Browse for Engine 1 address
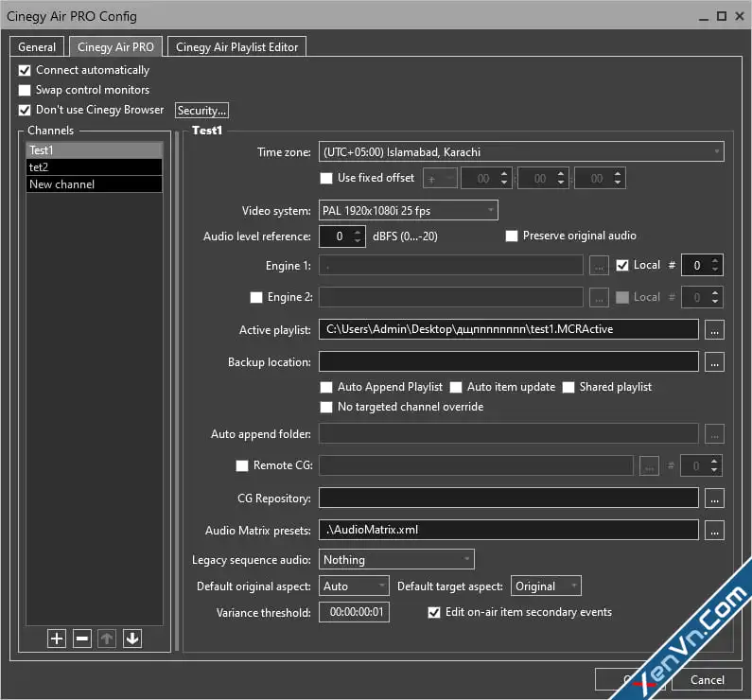 click(599, 266)
